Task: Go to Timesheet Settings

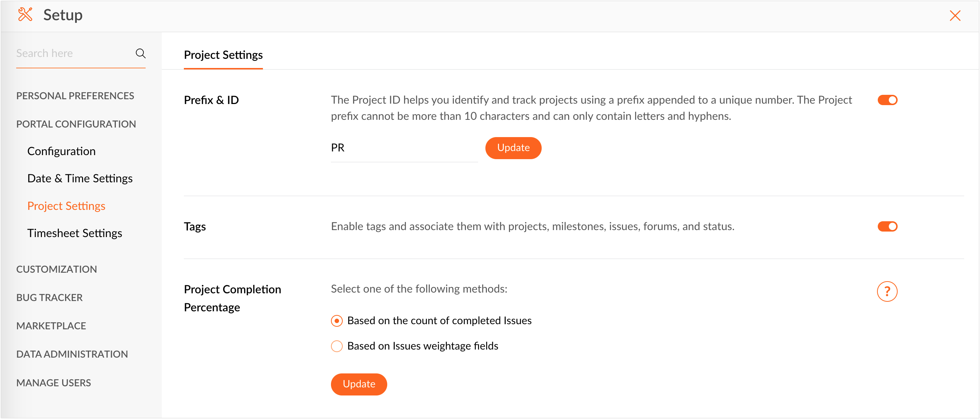Action: (x=75, y=233)
